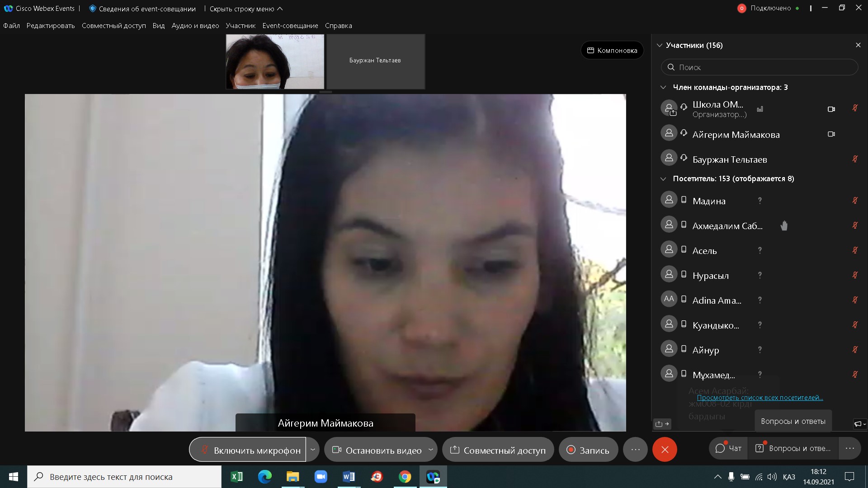Viewport: 868px width, 488px height.
Task: Open more options ellipsis near Запись
Action: (635, 450)
